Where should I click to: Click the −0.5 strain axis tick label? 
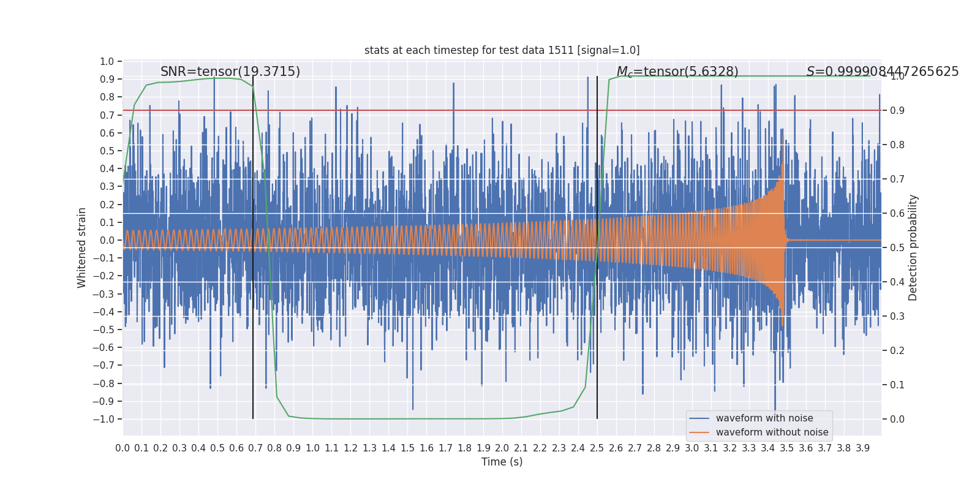click(x=104, y=330)
